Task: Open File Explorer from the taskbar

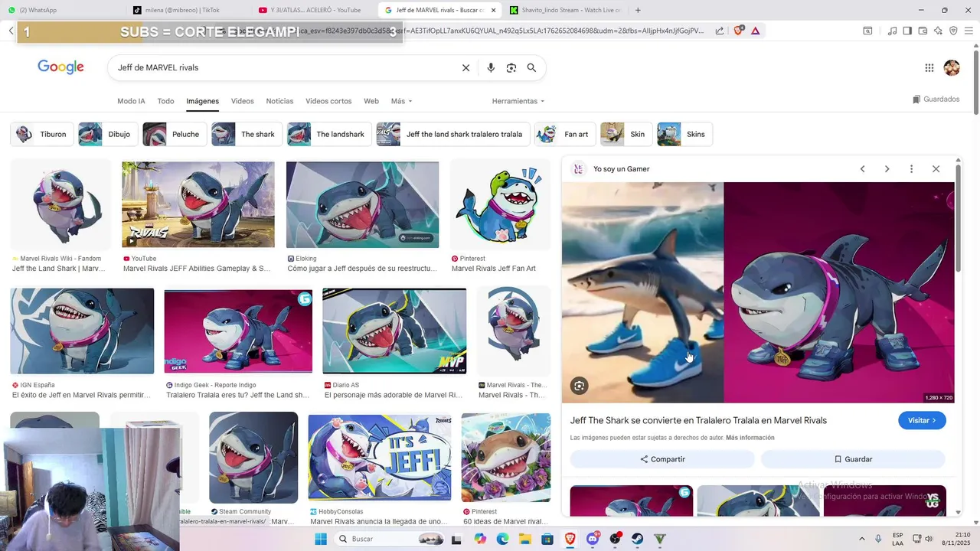Action: click(525, 539)
